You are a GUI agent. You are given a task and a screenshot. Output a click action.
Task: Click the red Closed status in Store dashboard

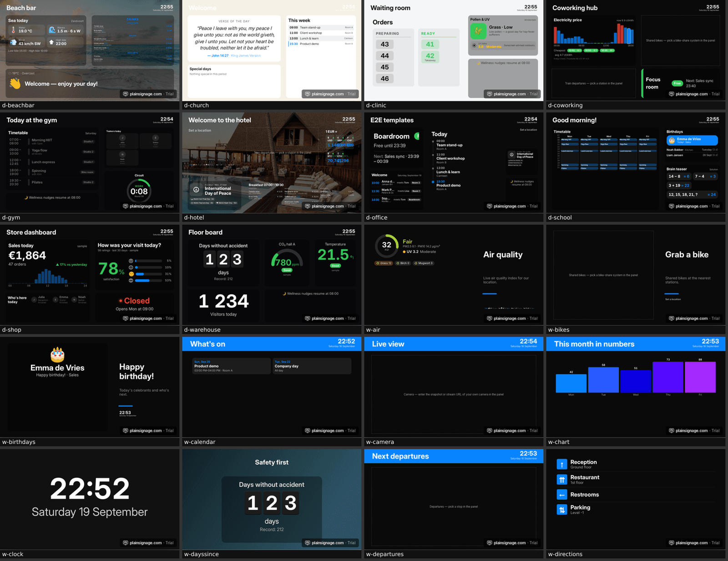[x=134, y=301]
